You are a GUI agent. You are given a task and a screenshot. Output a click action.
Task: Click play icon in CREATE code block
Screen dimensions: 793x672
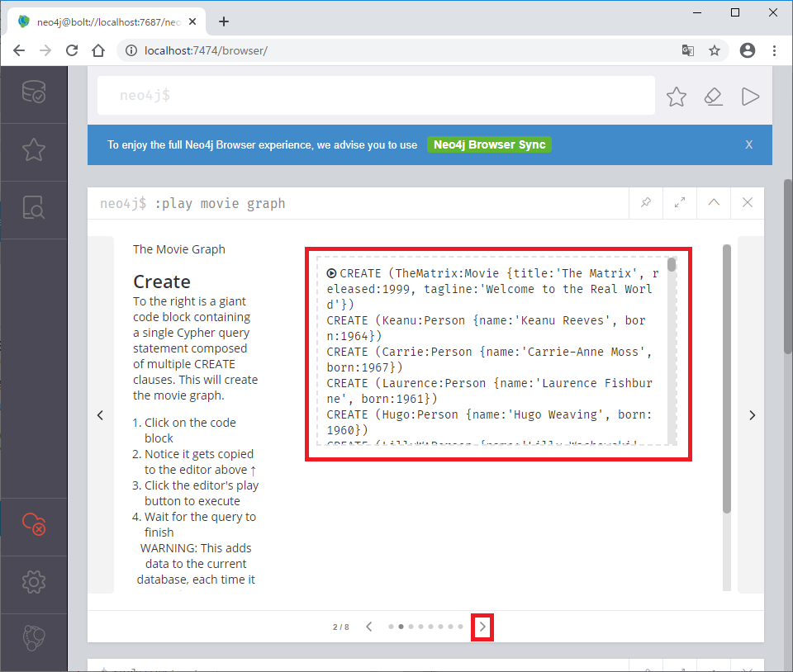click(x=331, y=273)
